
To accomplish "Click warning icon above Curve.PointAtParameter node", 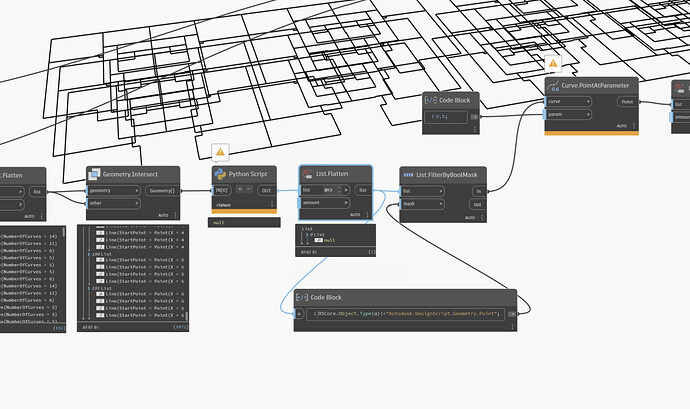I will 553,63.
